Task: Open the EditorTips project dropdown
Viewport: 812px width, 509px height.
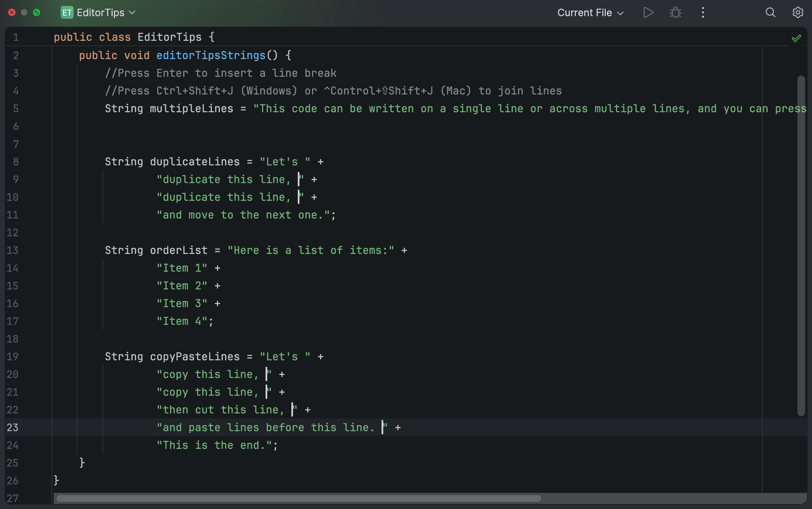Action: tap(106, 13)
